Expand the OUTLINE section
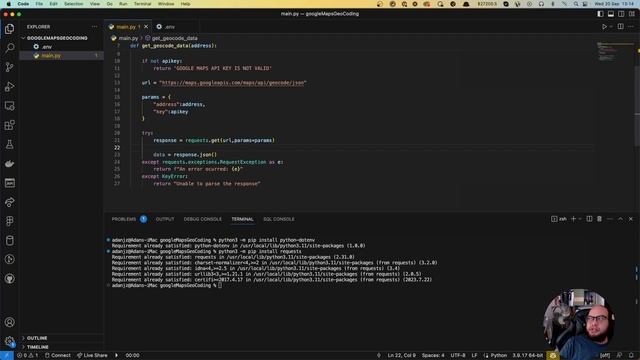 coord(37,338)
